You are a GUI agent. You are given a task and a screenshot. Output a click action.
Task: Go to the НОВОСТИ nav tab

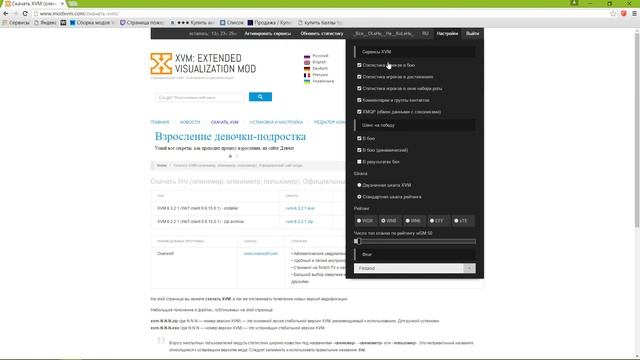190,122
